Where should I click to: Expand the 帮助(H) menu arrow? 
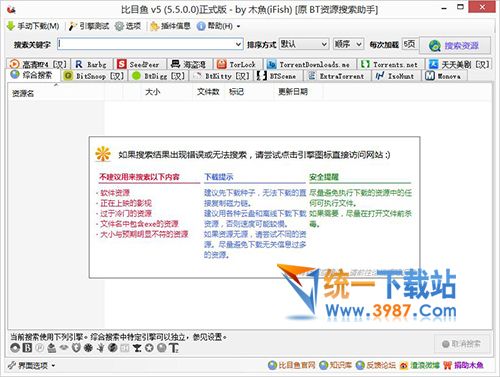(x=238, y=26)
